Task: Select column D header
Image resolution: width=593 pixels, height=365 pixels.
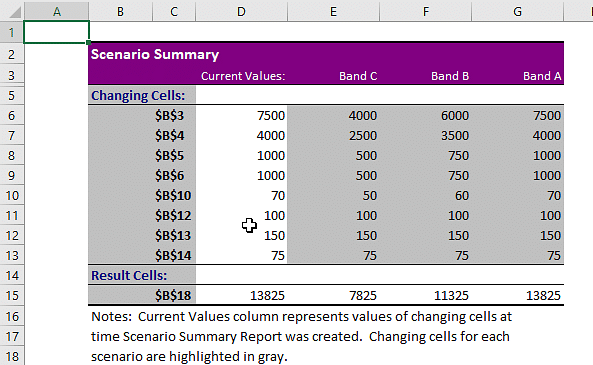Action: pos(241,11)
